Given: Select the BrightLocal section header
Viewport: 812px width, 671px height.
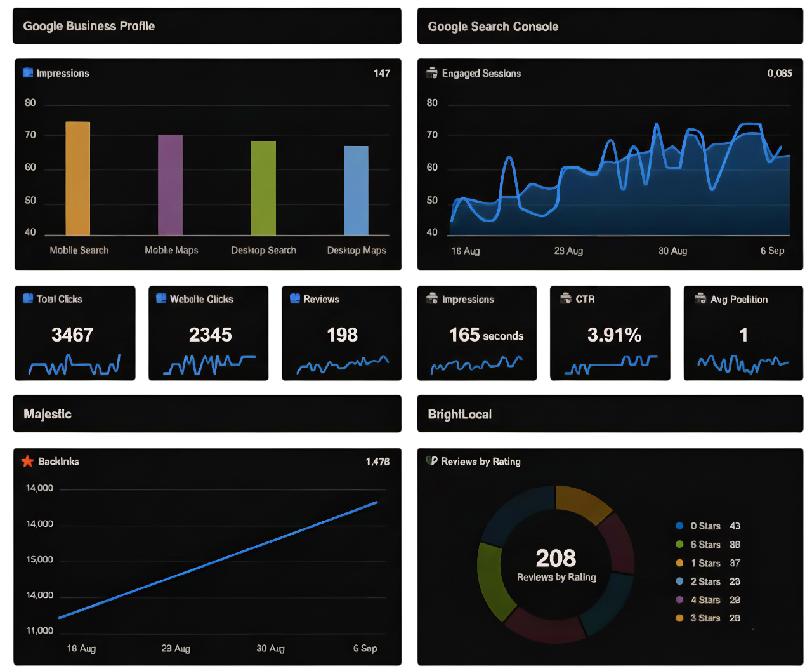Looking at the screenshot, I should (460, 415).
